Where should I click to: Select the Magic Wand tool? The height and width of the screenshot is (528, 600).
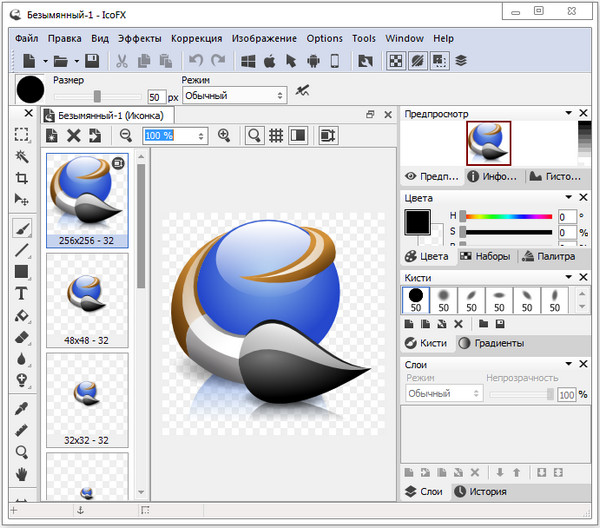coord(21,156)
